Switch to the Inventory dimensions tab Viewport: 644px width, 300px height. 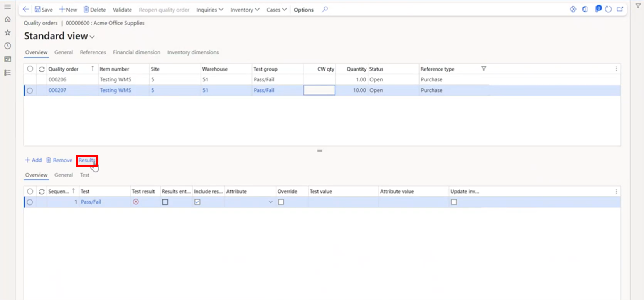pyautogui.click(x=193, y=52)
